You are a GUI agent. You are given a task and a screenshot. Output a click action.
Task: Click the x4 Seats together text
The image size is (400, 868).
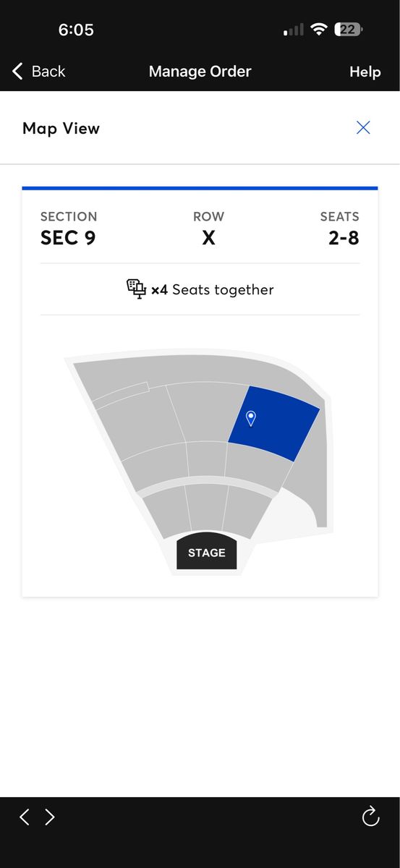click(213, 290)
